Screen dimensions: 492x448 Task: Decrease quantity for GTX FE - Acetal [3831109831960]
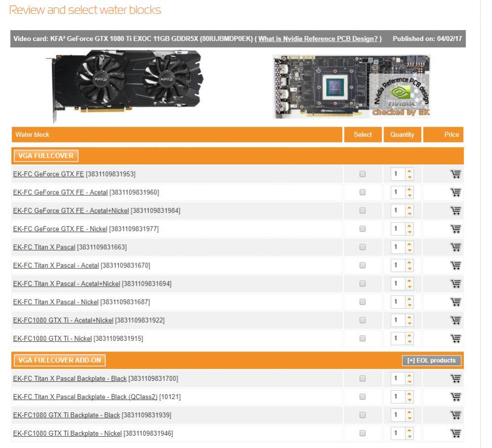(409, 195)
